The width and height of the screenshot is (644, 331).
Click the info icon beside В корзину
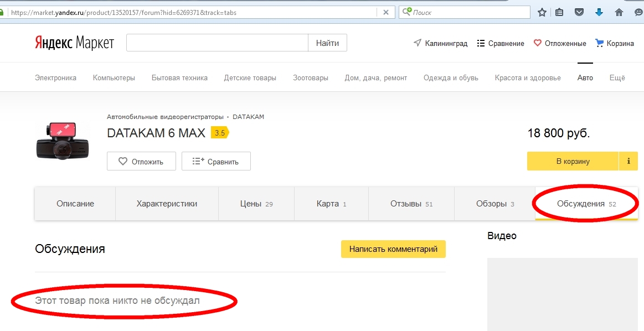click(x=628, y=162)
